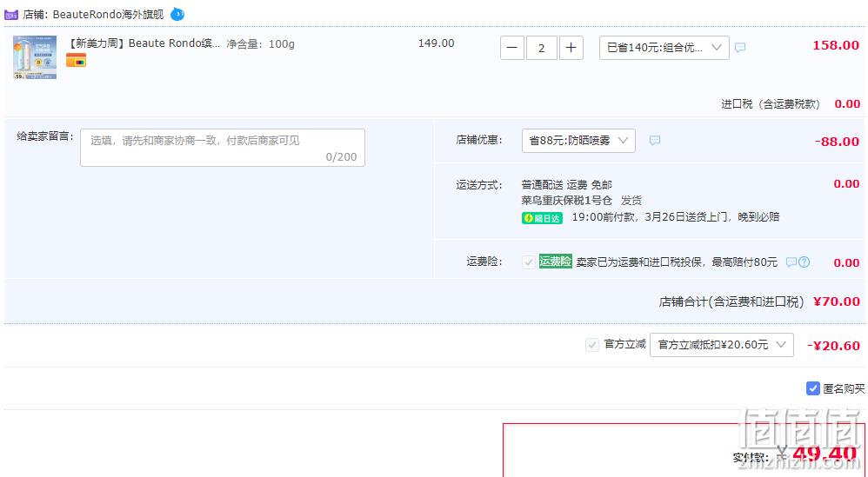Screen dimensions: 868x477
Task: Click the -88.00 discount amount
Action: (837, 142)
